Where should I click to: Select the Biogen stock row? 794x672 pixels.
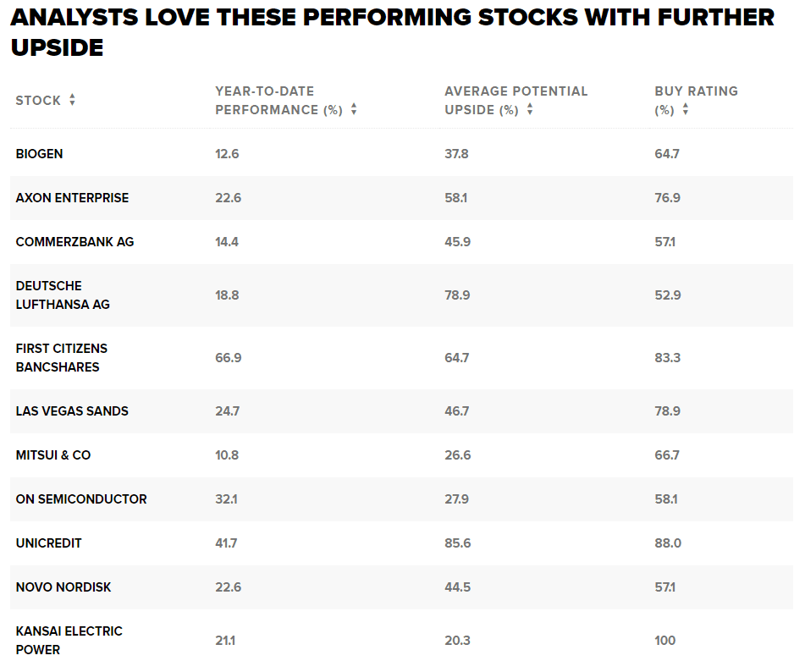(x=39, y=154)
